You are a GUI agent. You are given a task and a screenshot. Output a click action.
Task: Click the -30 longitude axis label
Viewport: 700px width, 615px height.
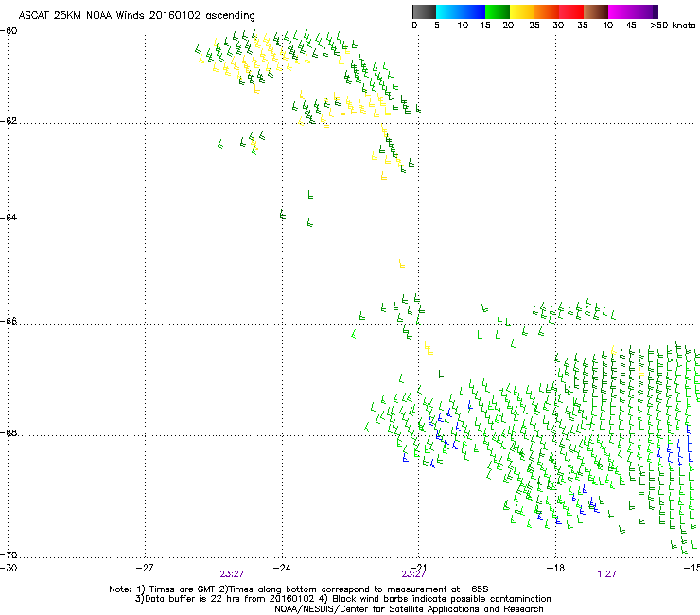click(x=9, y=568)
